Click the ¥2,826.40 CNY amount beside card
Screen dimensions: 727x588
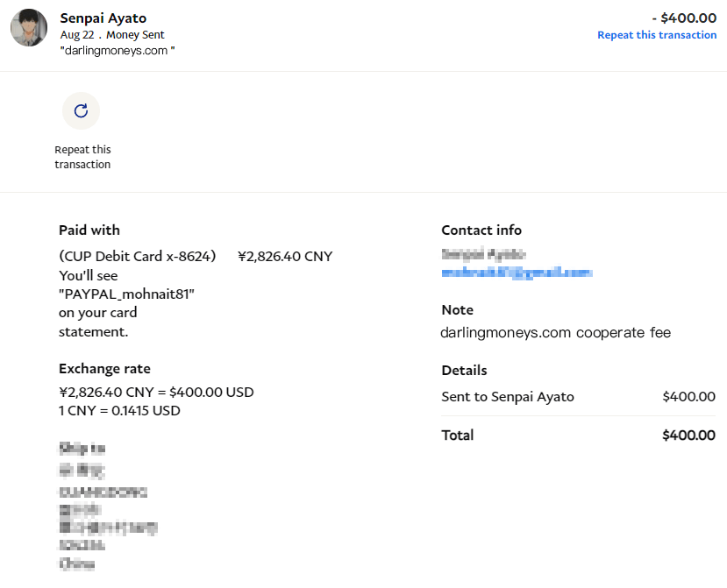pos(285,257)
